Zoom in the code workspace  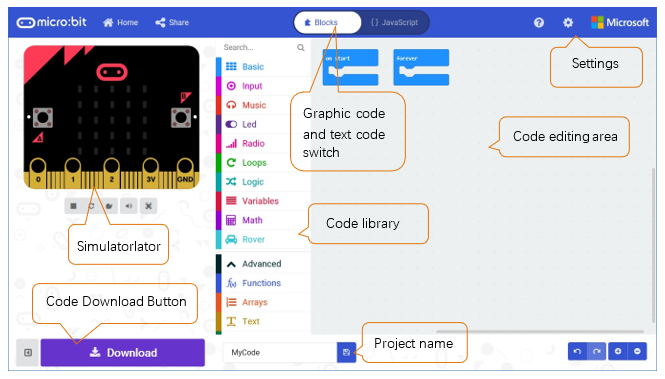coord(618,351)
